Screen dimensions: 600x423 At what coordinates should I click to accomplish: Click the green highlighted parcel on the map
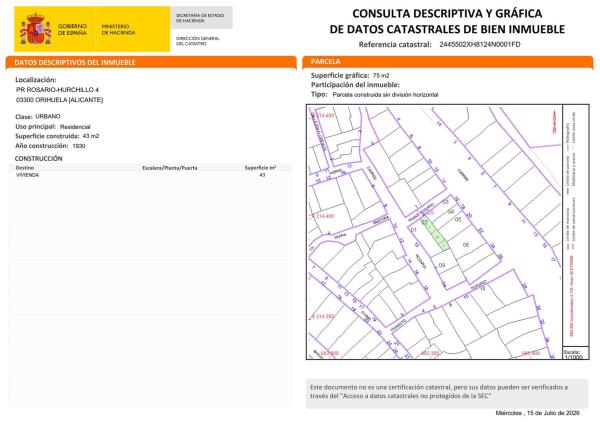click(x=435, y=234)
